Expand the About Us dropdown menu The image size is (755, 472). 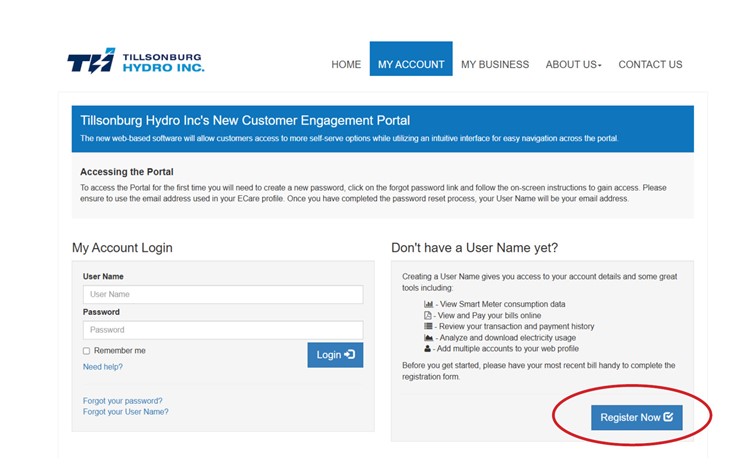point(573,65)
